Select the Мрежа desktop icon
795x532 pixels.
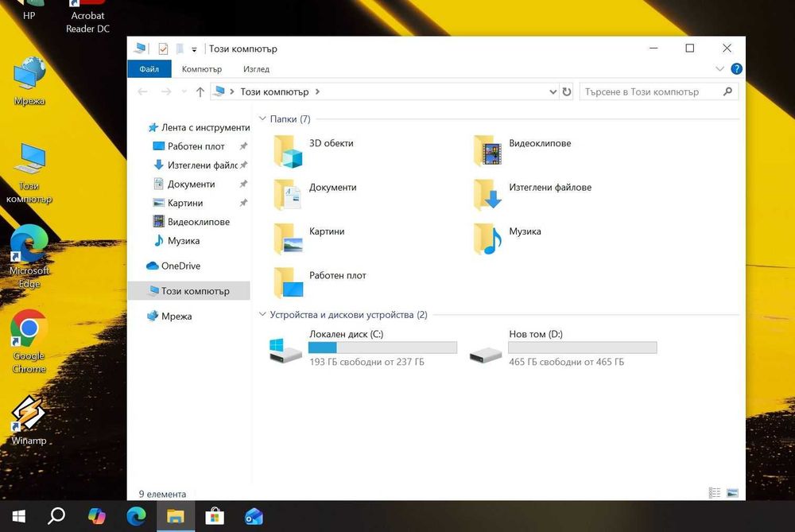[29, 81]
